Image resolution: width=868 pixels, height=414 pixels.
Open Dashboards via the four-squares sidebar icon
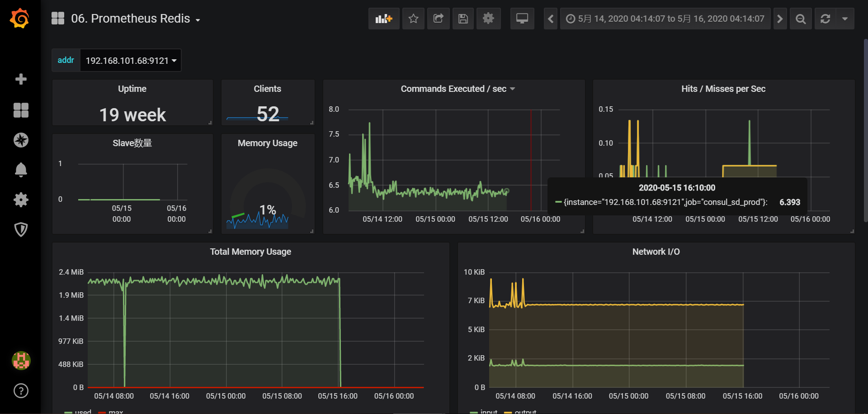[21, 110]
